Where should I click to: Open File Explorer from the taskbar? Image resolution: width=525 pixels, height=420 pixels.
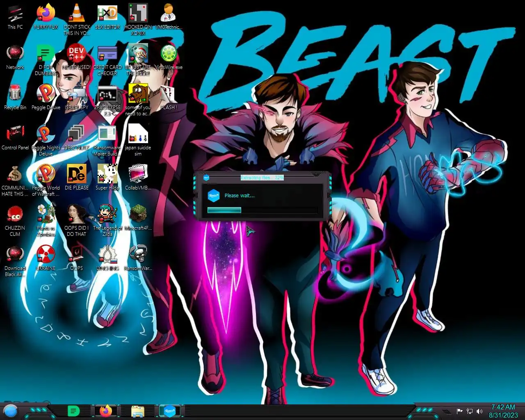138,411
